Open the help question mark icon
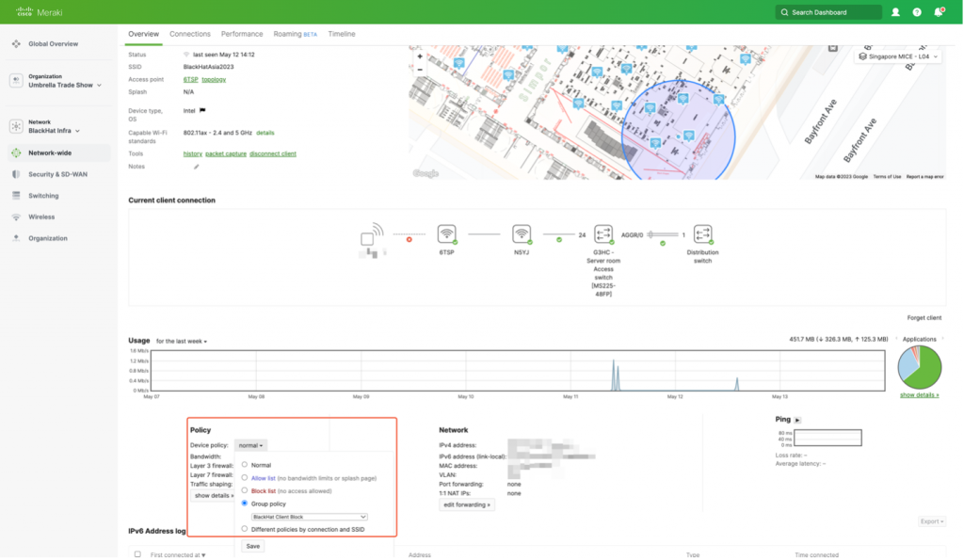Screen dimensions: 964x560 [916, 12]
